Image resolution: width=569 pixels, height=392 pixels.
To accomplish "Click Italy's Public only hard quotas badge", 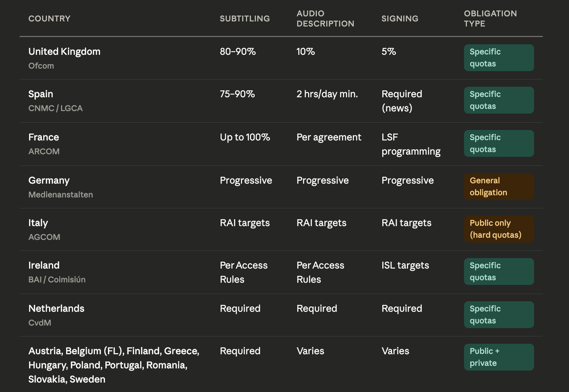I will 499,229.
